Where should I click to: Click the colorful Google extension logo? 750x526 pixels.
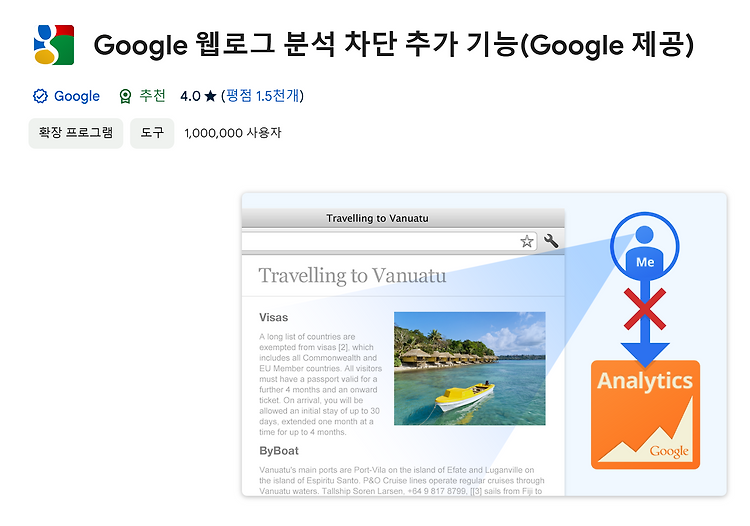(x=54, y=45)
